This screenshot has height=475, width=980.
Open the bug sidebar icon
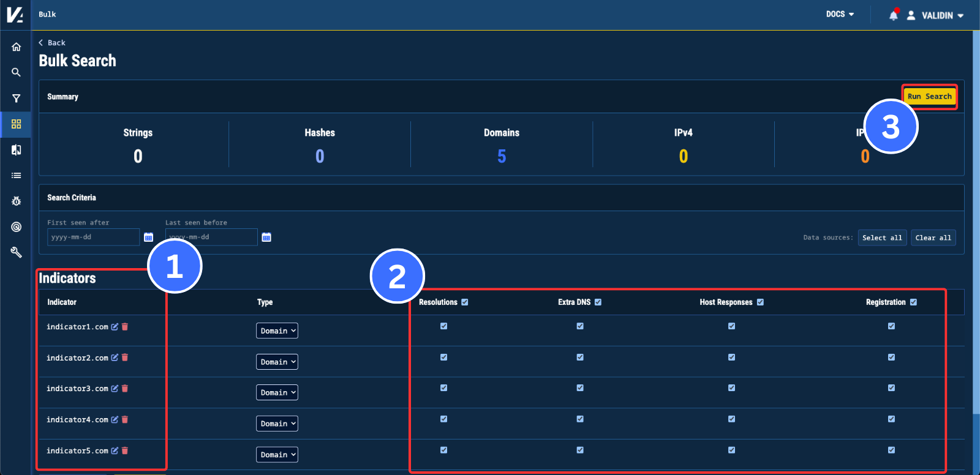pyautogui.click(x=16, y=201)
